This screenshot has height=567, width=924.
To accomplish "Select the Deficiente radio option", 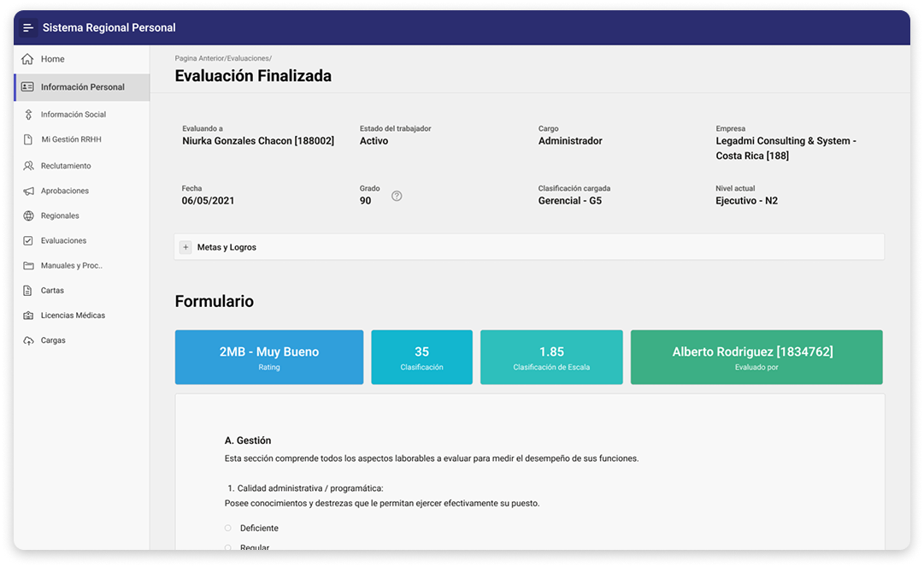I will tap(228, 529).
